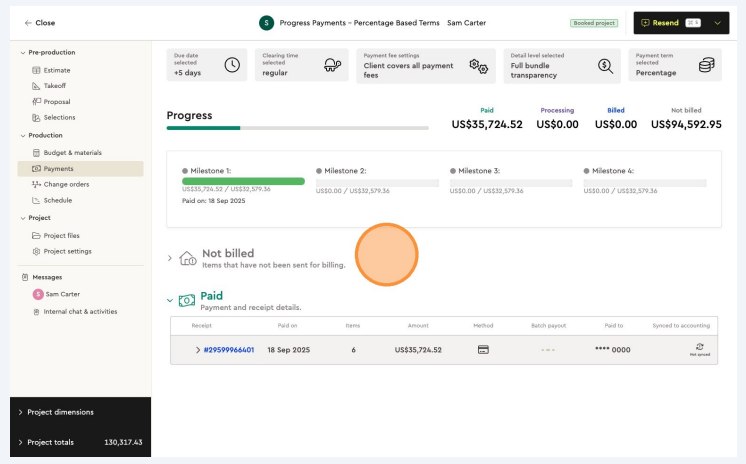Image resolution: width=746 pixels, height=464 pixels.
Task: Click the Detail level magnifier icon
Action: click(605, 66)
